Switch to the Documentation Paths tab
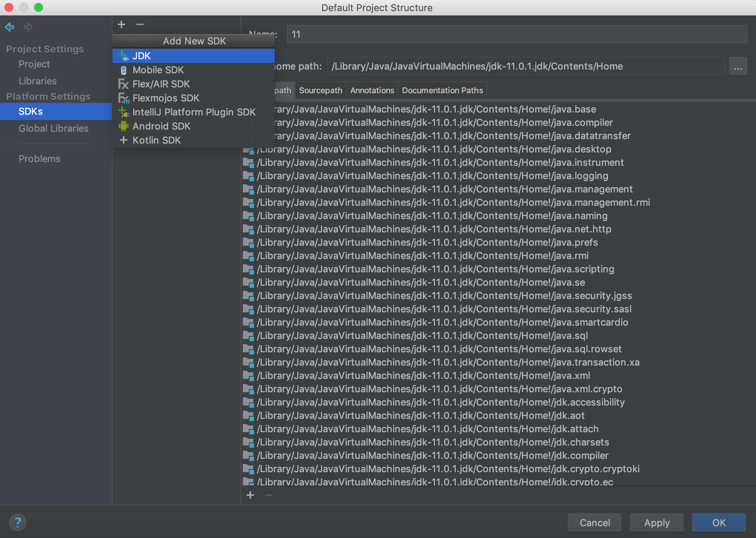 [442, 91]
